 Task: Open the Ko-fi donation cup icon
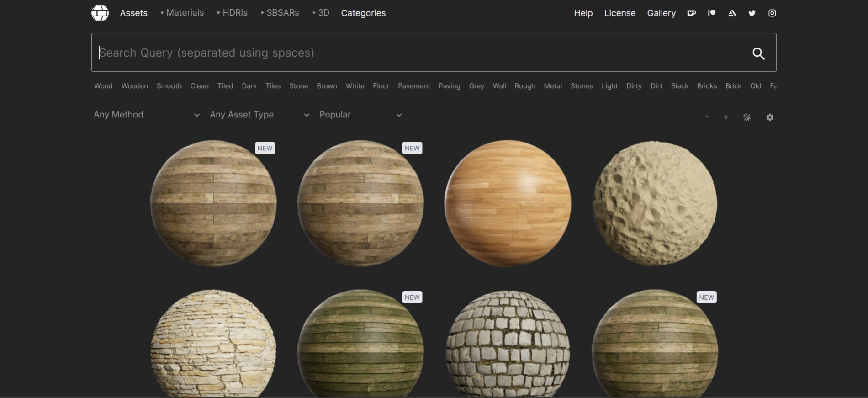coord(691,13)
